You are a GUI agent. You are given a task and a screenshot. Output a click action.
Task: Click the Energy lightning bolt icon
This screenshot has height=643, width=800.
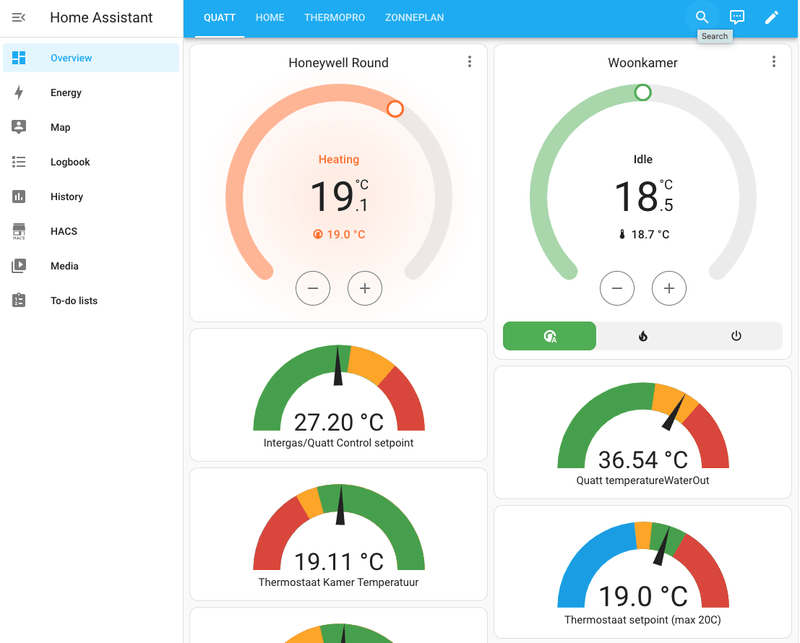[x=19, y=92]
